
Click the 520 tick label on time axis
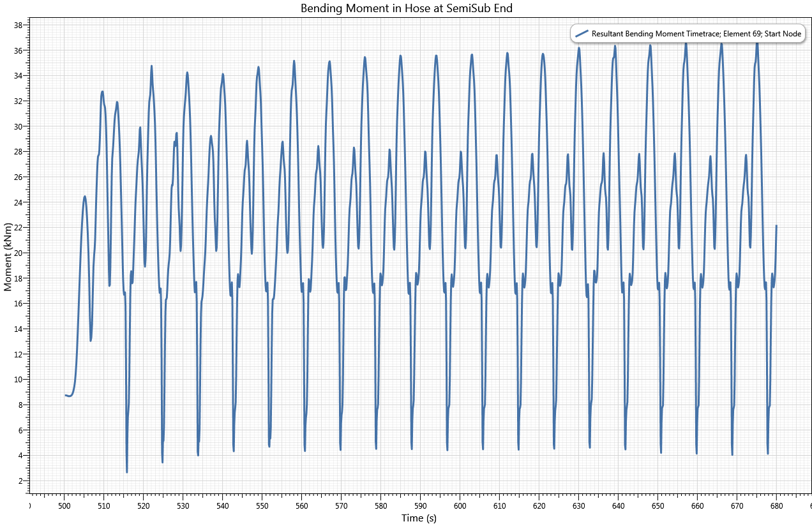(143, 506)
